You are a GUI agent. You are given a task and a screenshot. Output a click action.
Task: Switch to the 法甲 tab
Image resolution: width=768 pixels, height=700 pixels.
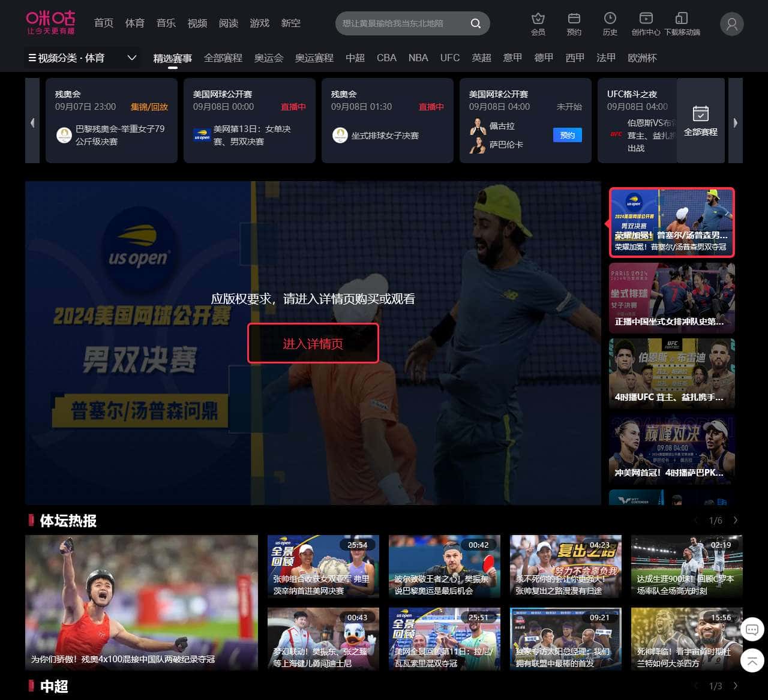coord(606,58)
